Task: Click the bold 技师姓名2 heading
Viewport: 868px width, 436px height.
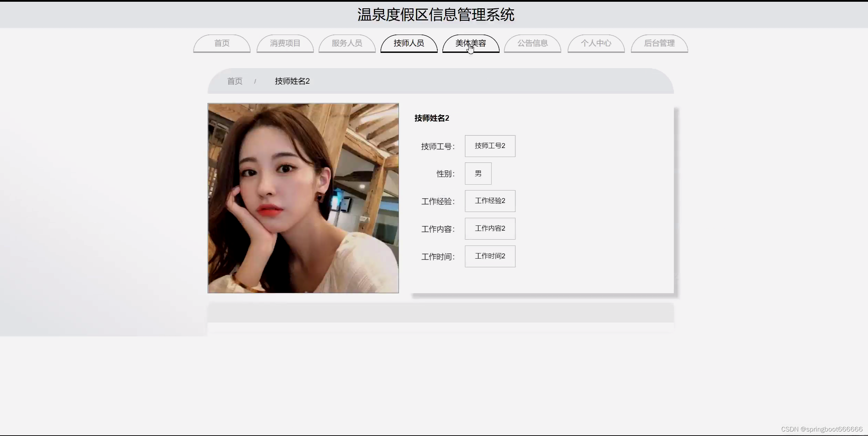Action: pos(431,118)
